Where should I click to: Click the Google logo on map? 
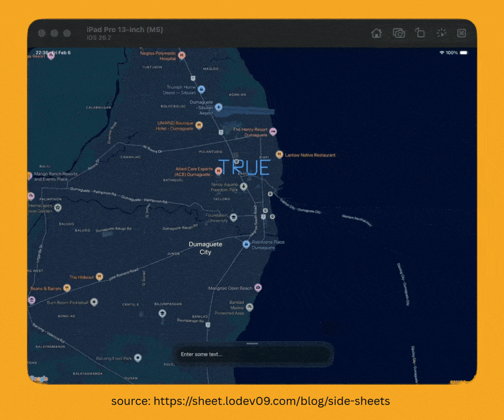click(38, 379)
